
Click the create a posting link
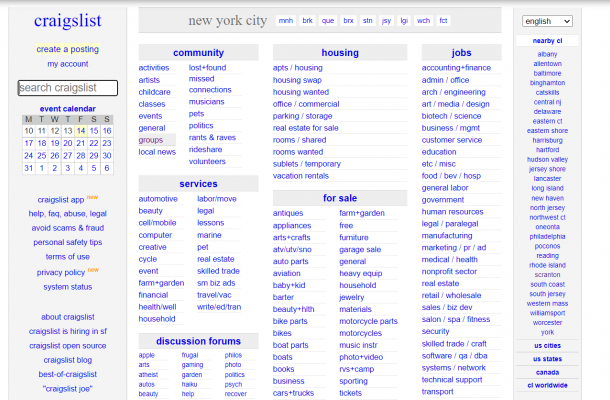tap(68, 48)
